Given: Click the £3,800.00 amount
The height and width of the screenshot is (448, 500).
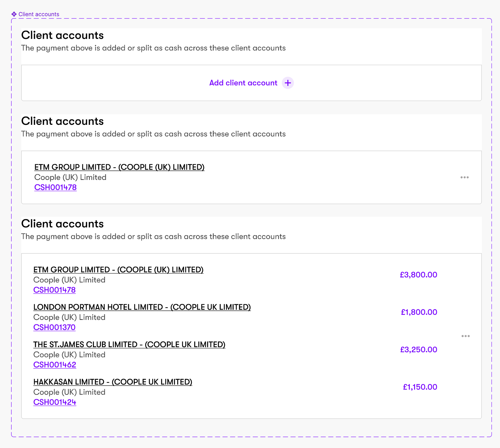Looking at the screenshot, I should coord(418,275).
